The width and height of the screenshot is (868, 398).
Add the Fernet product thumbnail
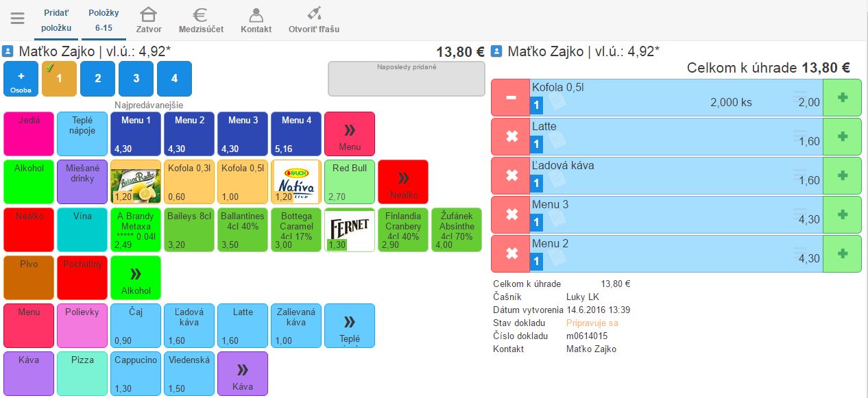(350, 230)
